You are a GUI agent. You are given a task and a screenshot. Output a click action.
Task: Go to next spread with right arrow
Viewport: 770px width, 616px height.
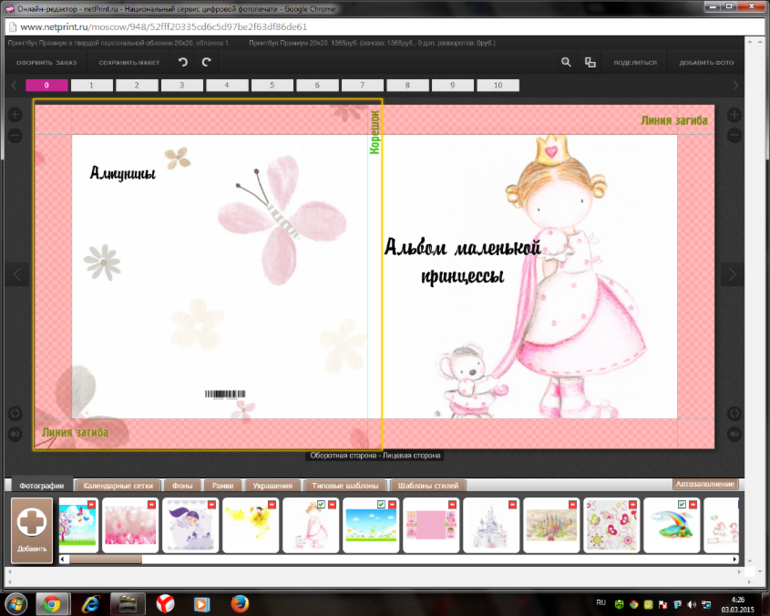click(732, 274)
